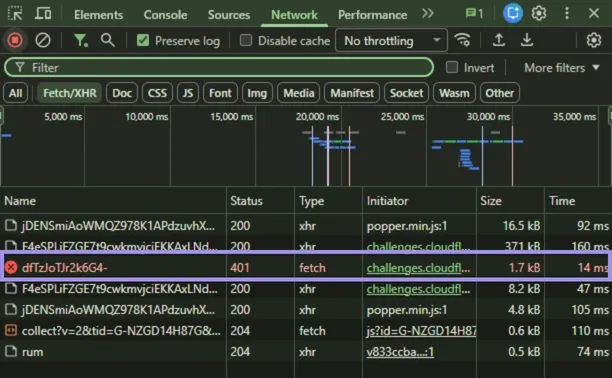Image resolution: width=612 pixels, height=378 pixels.
Task: Toggle the Img filter chip
Action: tap(257, 93)
